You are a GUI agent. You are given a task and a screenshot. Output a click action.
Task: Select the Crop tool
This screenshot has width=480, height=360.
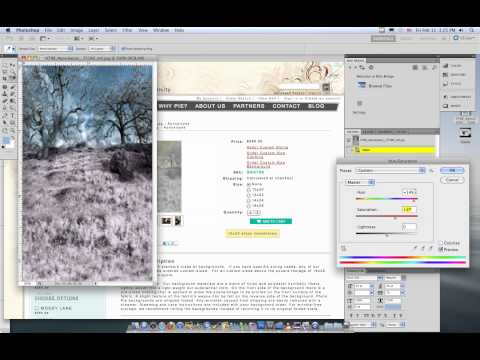pos(5,78)
